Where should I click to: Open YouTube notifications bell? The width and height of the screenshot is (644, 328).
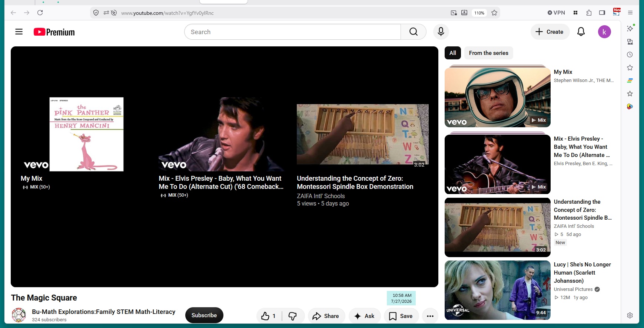pyautogui.click(x=581, y=32)
